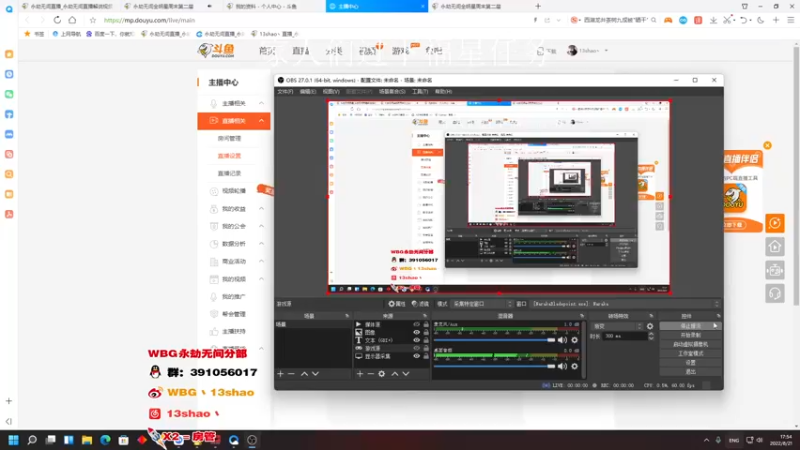Screen dimensions: 800x450
Task: Open desktop audio mixer settings gear
Action: 574,366
